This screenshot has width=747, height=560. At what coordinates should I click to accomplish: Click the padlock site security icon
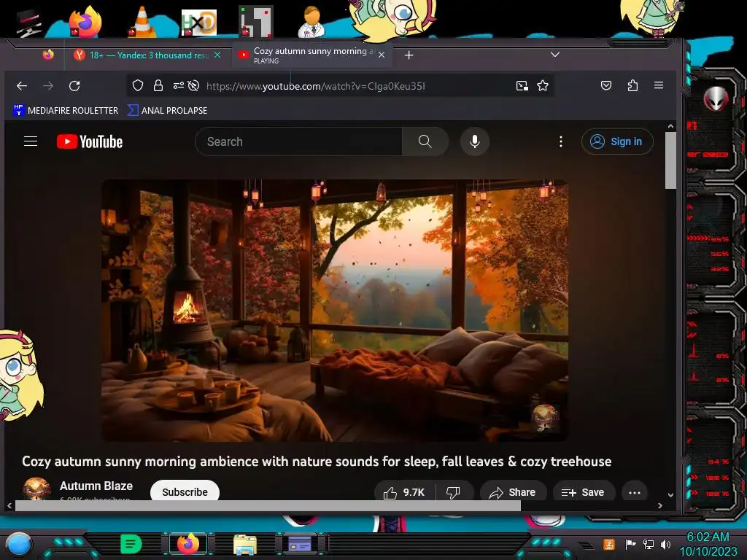158,86
